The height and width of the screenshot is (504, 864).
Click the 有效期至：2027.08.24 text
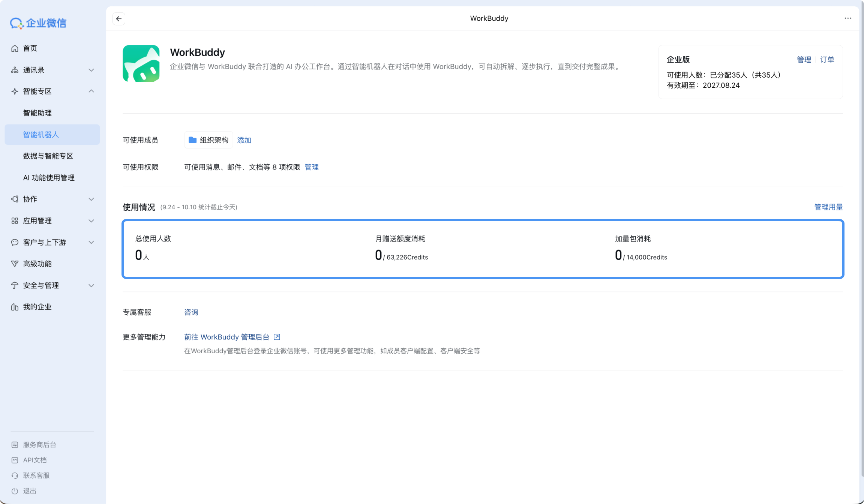(703, 85)
